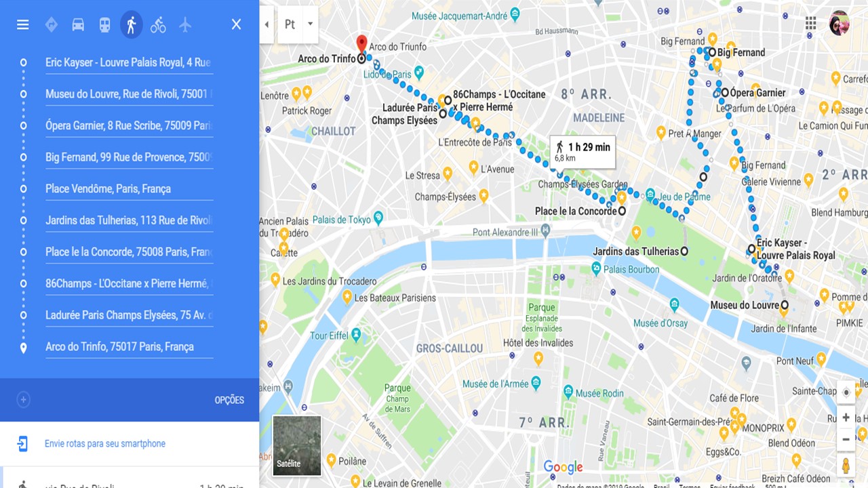868x488 pixels.
Task: Click the zoom out minus button
Action: [x=846, y=439]
